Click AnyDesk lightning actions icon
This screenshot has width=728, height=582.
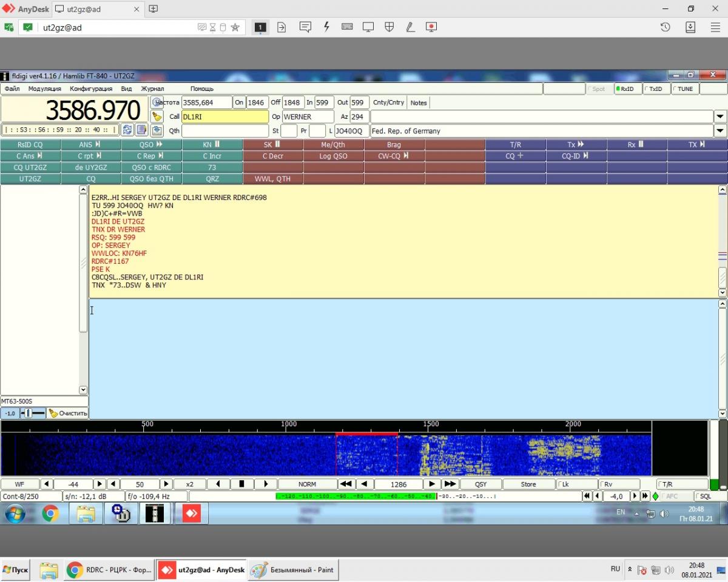click(326, 27)
